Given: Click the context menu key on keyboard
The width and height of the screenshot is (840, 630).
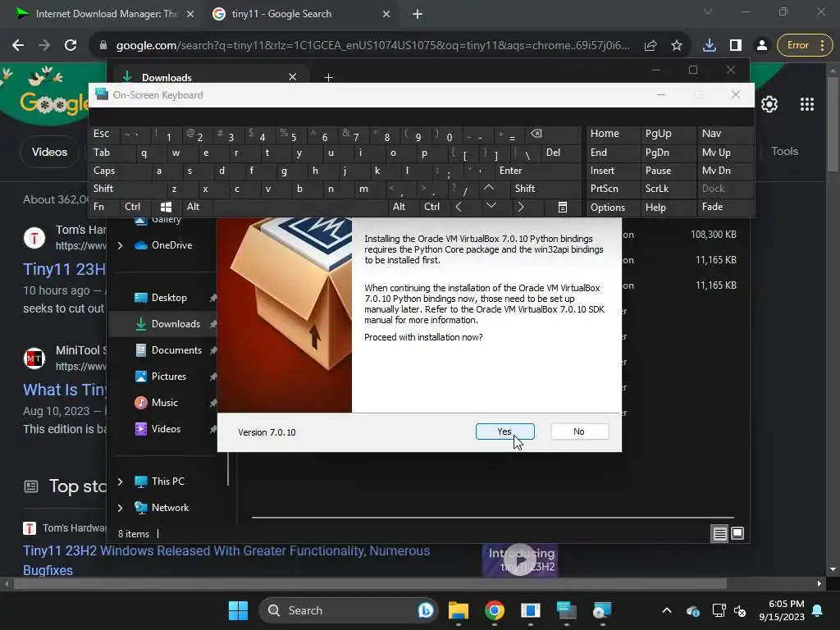Looking at the screenshot, I should [563, 208].
